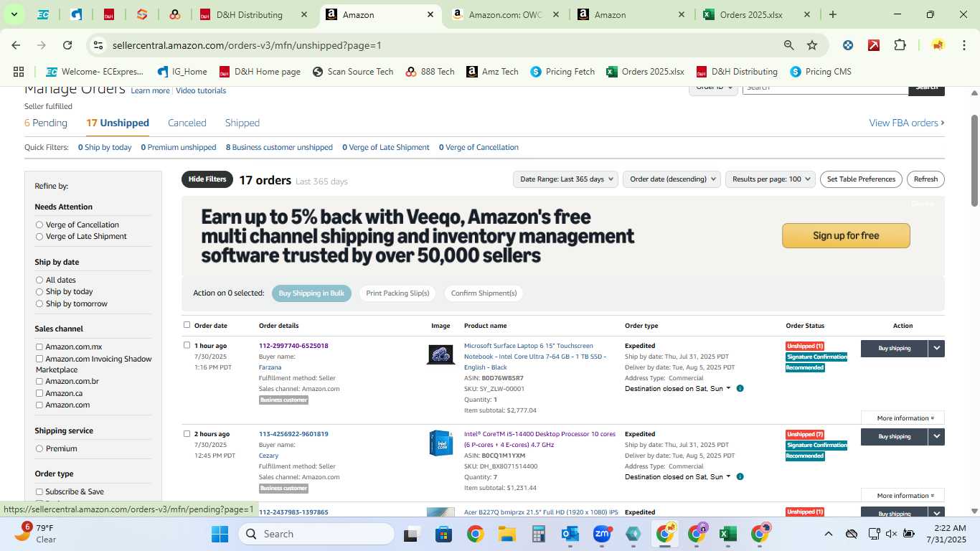Screen dimensions: 980x551
Task: Open the Pricing Fetch bookmark
Action: coord(562,72)
